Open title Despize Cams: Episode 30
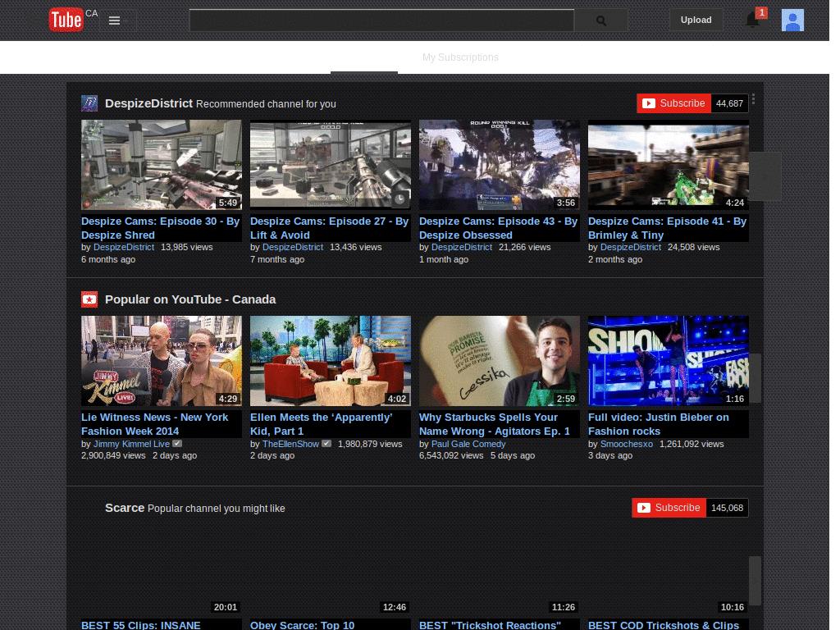840x630 pixels. pos(160,228)
